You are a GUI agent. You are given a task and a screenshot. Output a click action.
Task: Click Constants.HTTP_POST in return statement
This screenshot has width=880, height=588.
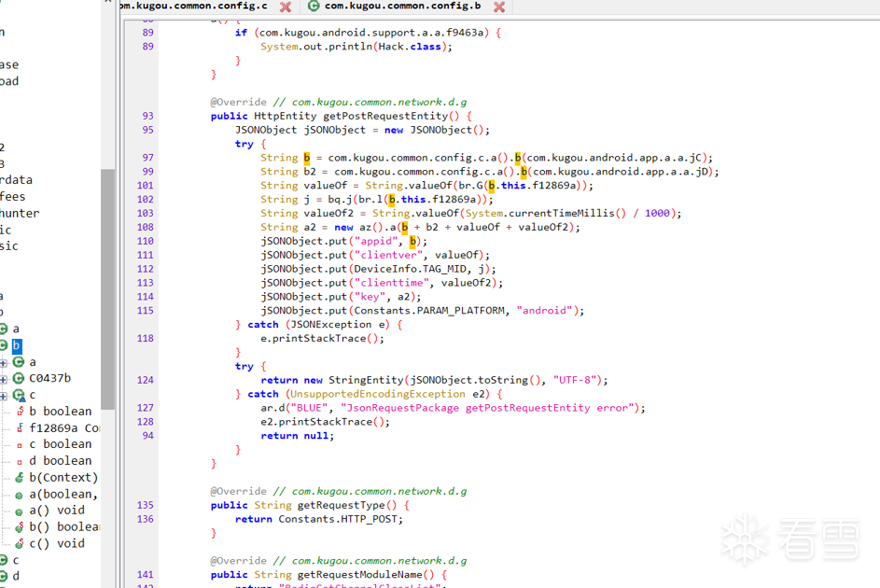pos(337,519)
